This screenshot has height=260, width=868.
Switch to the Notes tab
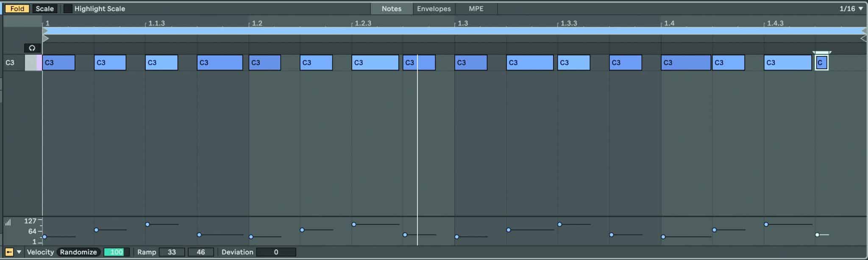[x=391, y=8]
